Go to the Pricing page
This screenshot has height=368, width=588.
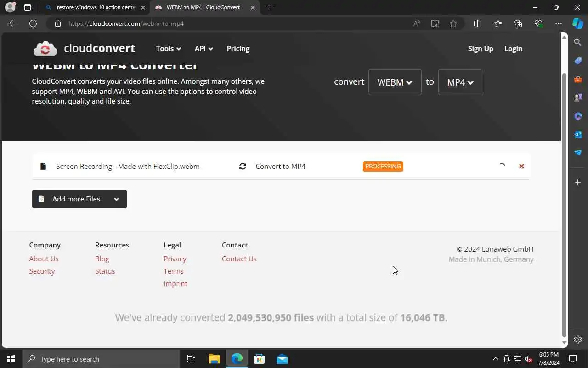pos(238,49)
